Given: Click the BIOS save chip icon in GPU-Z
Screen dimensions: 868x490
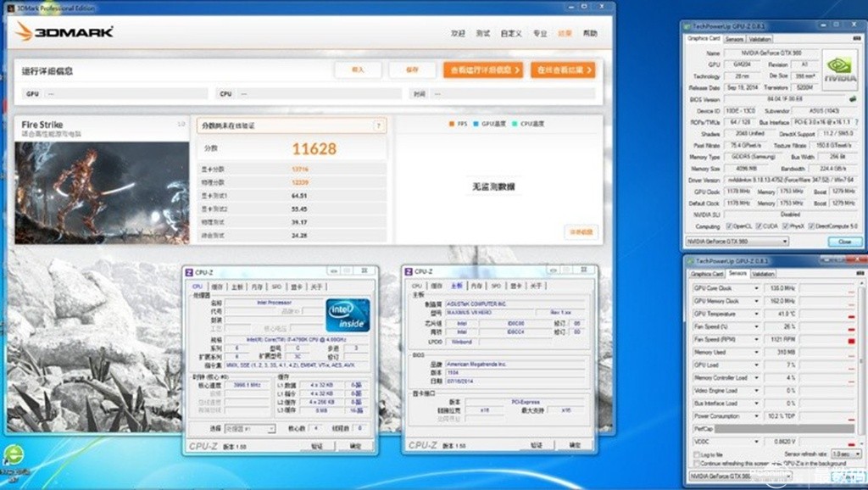Looking at the screenshot, I should 853,100.
